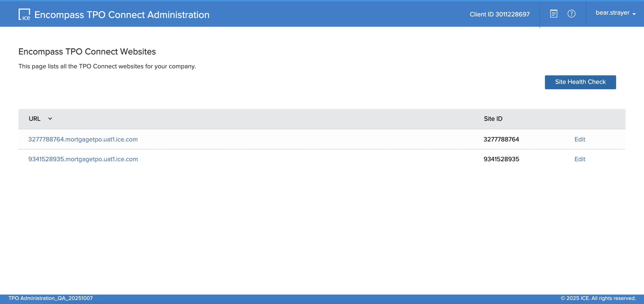Click the TPO Administration_QA_20251007 footer label
Image resolution: width=644 pixels, height=304 pixels.
50,298
